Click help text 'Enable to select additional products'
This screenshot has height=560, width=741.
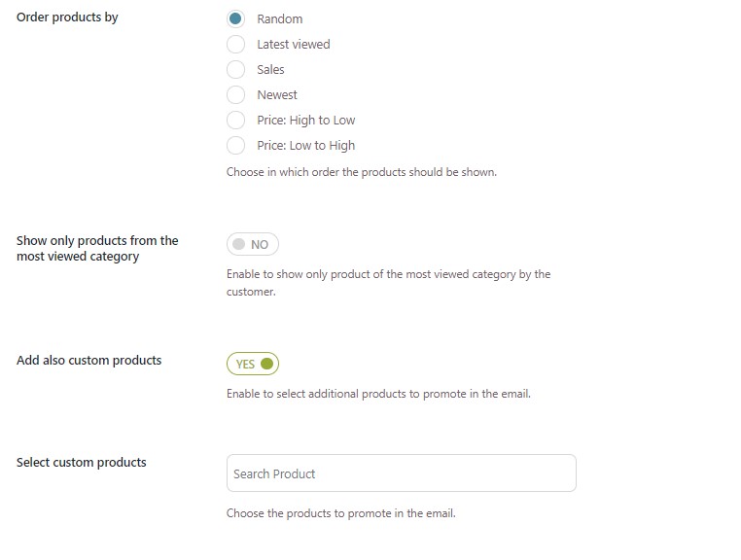pyautogui.click(x=378, y=394)
